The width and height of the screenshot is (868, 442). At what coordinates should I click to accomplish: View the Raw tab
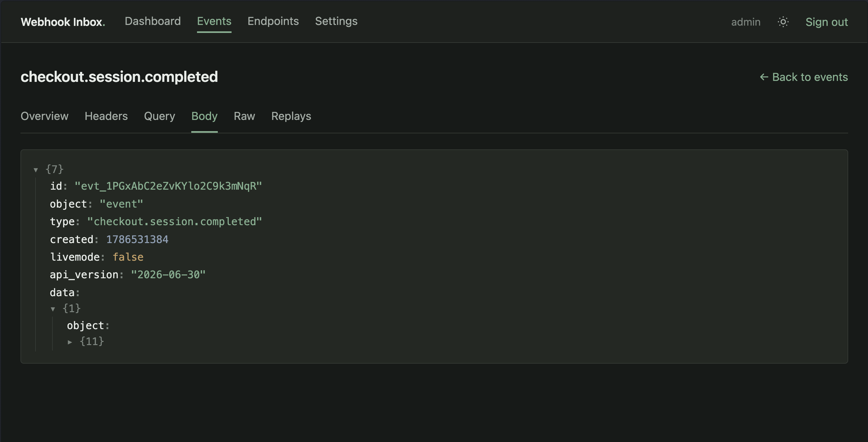tap(244, 116)
